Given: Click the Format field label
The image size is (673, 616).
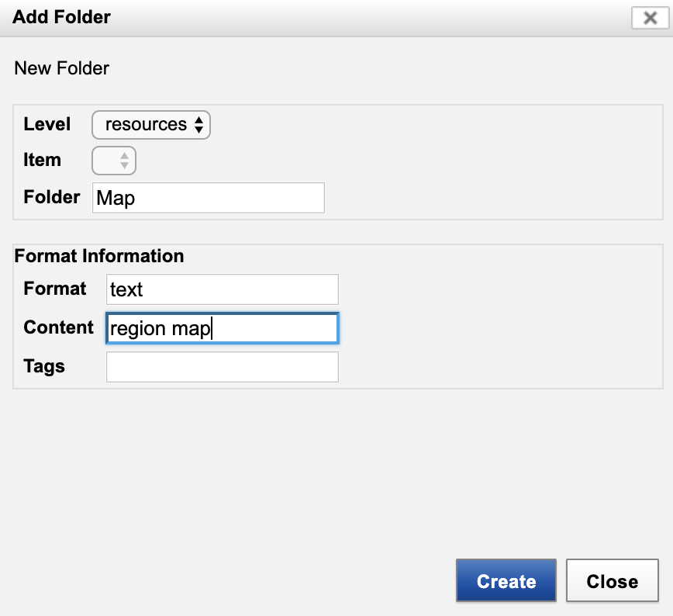Looking at the screenshot, I should click(x=55, y=289).
